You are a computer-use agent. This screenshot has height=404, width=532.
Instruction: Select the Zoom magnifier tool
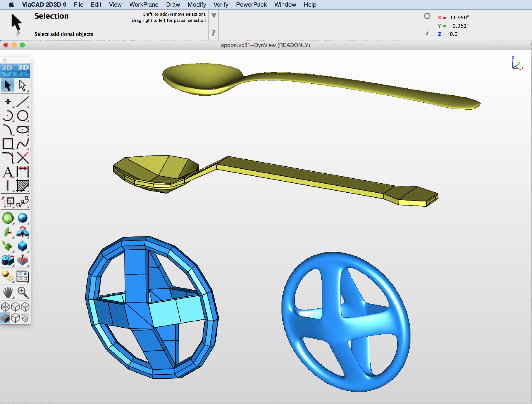click(23, 292)
